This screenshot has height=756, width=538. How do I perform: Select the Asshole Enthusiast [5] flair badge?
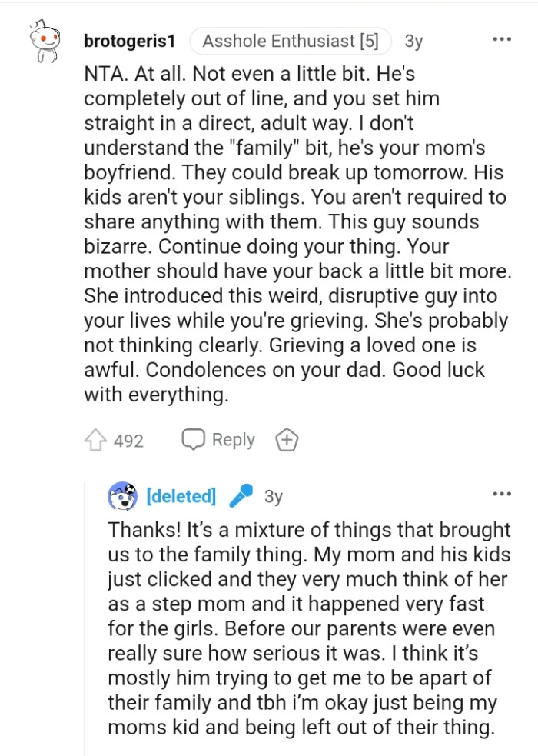293,42
